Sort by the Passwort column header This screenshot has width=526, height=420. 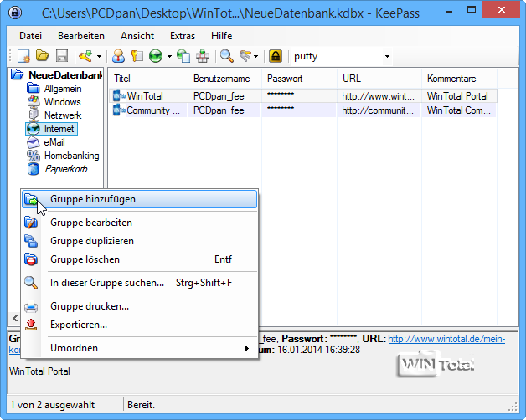click(299, 79)
